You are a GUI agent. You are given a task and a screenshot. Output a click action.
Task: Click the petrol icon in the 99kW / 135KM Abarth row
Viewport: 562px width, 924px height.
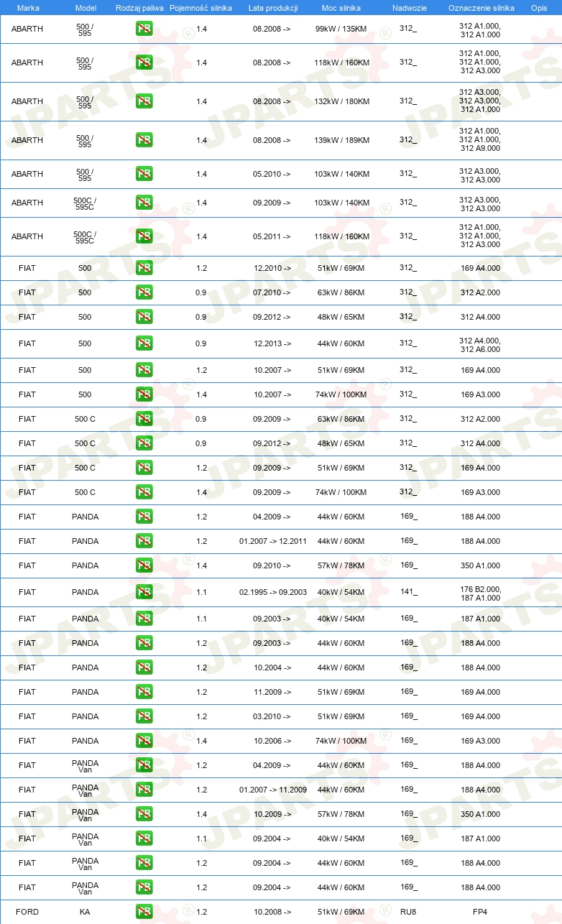tap(144, 29)
